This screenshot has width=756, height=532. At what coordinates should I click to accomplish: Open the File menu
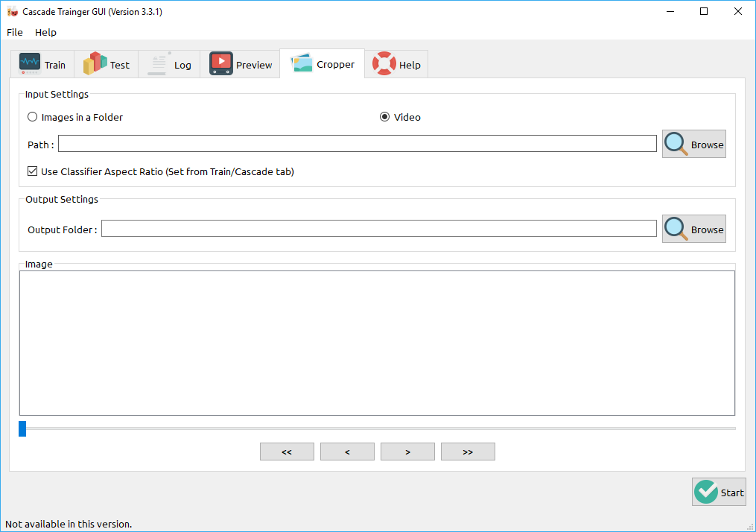(14, 32)
